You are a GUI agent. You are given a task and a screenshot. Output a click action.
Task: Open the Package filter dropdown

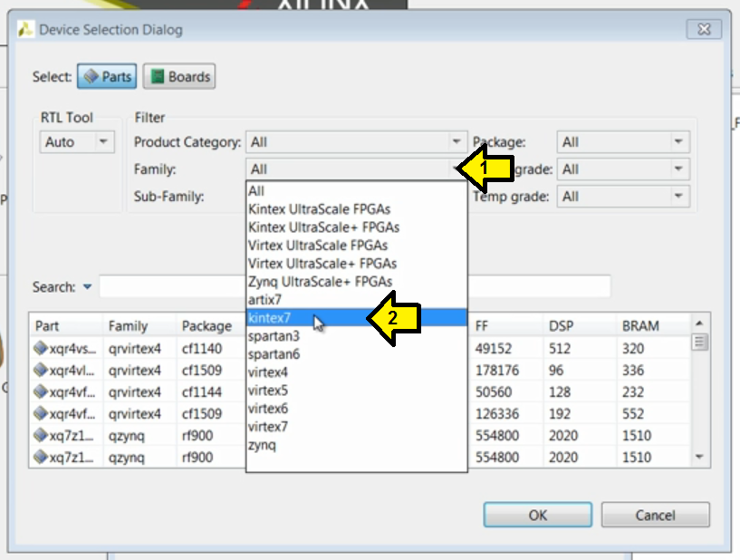pos(623,142)
